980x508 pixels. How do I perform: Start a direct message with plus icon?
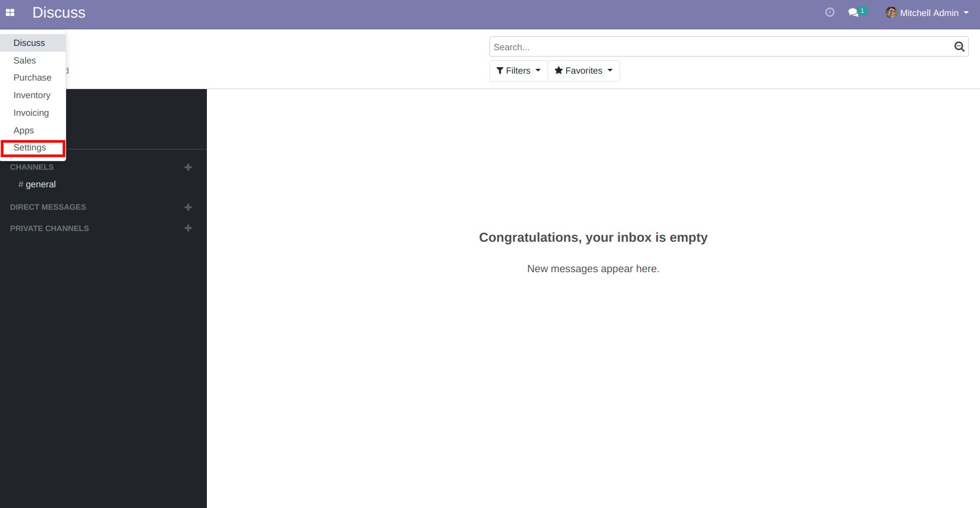pyautogui.click(x=188, y=207)
